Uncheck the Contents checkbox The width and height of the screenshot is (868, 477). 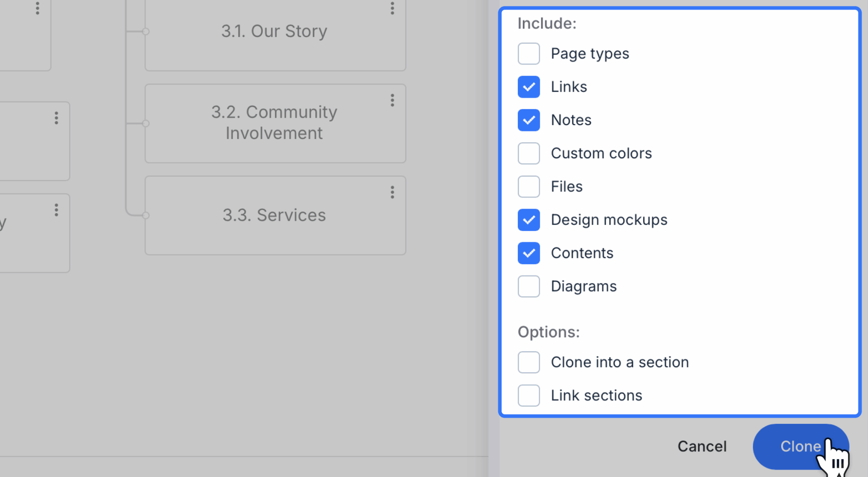(x=529, y=253)
